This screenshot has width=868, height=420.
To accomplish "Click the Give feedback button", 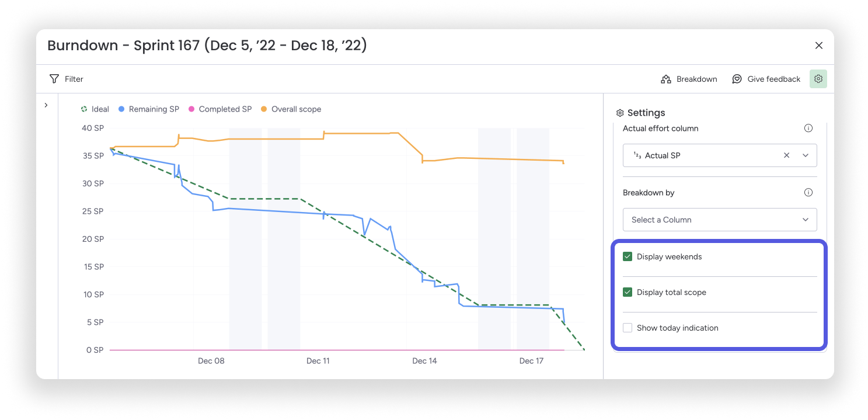I will point(766,79).
